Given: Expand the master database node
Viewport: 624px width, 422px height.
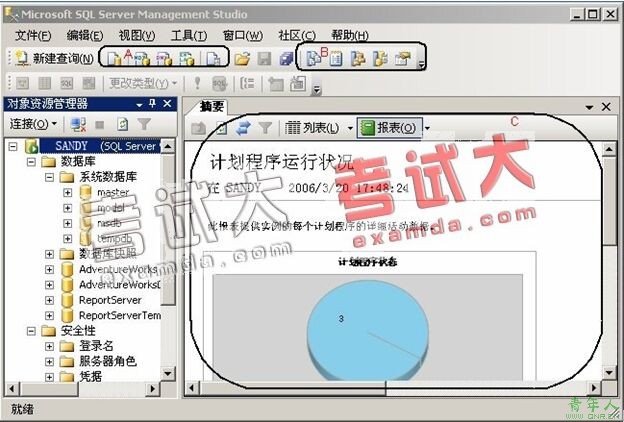Looking at the screenshot, I should coord(68,193).
